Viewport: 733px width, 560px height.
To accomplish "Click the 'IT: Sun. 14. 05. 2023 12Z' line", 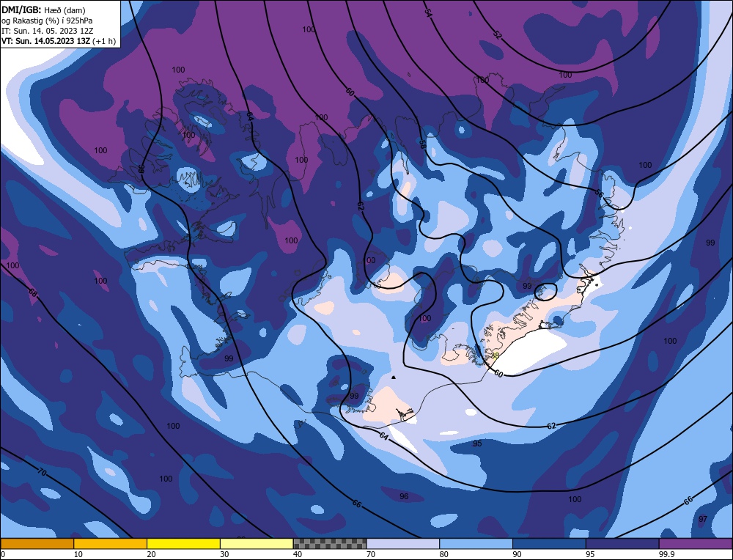I will tap(47, 30).
